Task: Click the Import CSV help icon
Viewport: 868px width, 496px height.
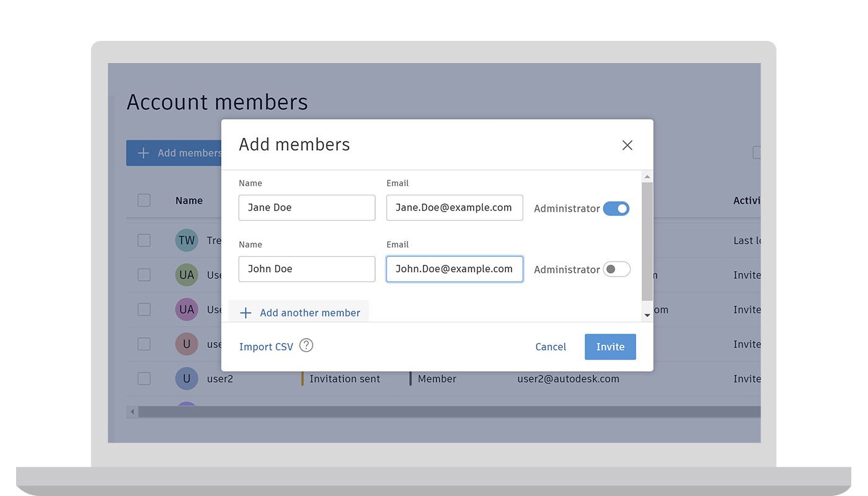Action: point(306,345)
